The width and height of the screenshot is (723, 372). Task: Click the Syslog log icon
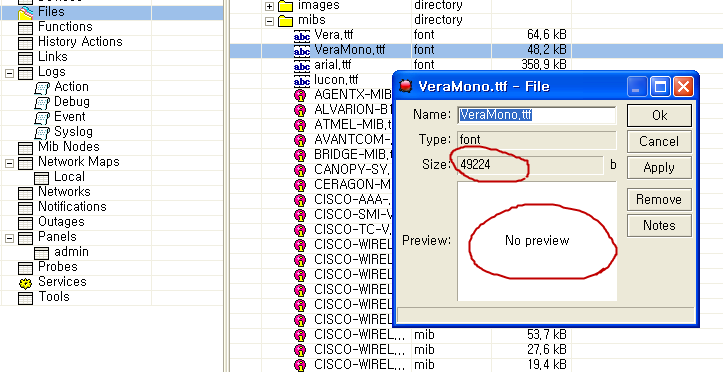point(42,133)
